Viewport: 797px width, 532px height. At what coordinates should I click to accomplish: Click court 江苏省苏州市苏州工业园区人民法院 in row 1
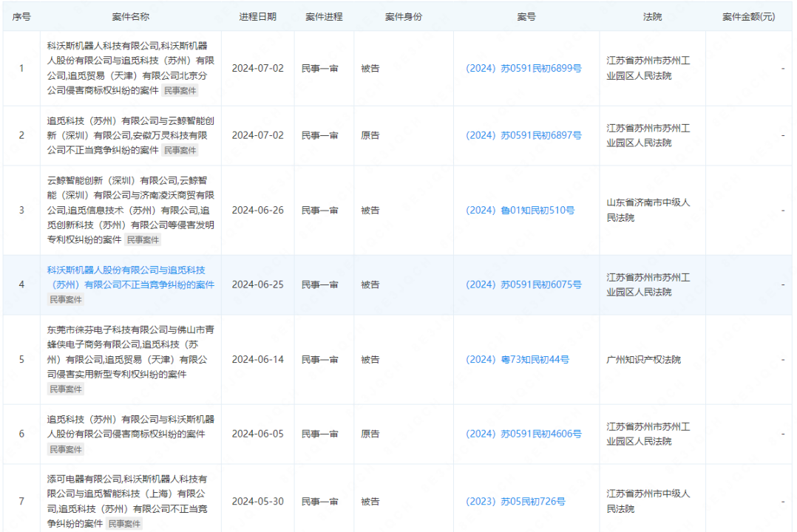(x=648, y=69)
